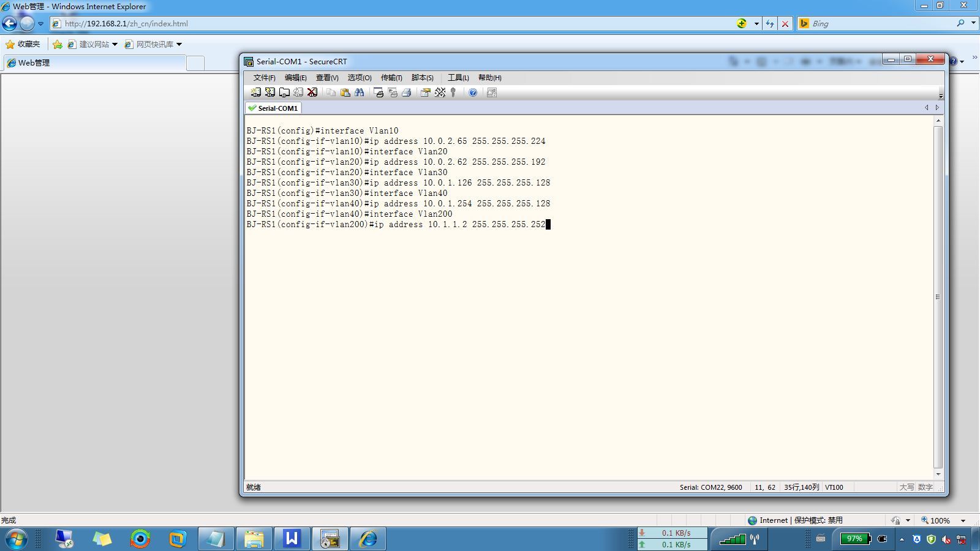Click the Quick Connect lightning icon
This screenshot has width=980, height=551.
[269, 92]
